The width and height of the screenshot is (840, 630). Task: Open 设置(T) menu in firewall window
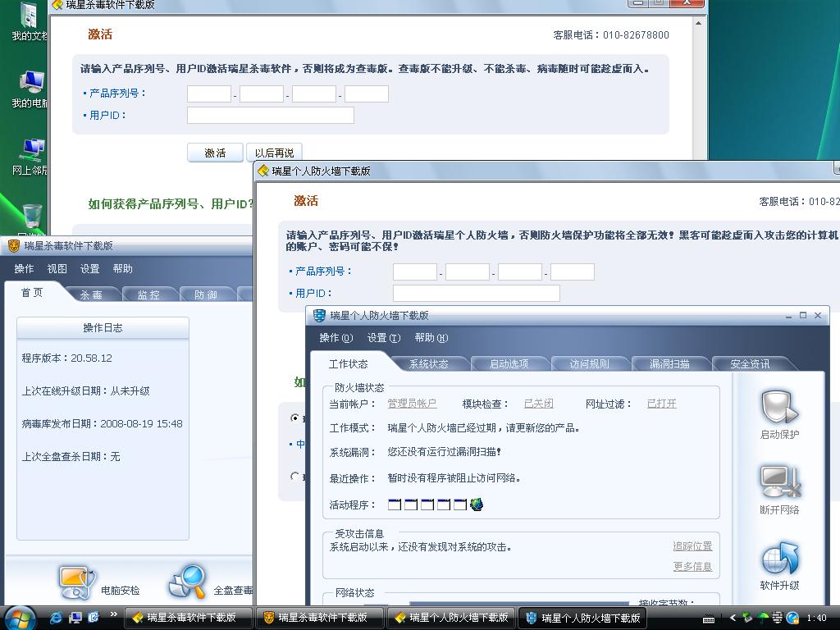[384, 338]
